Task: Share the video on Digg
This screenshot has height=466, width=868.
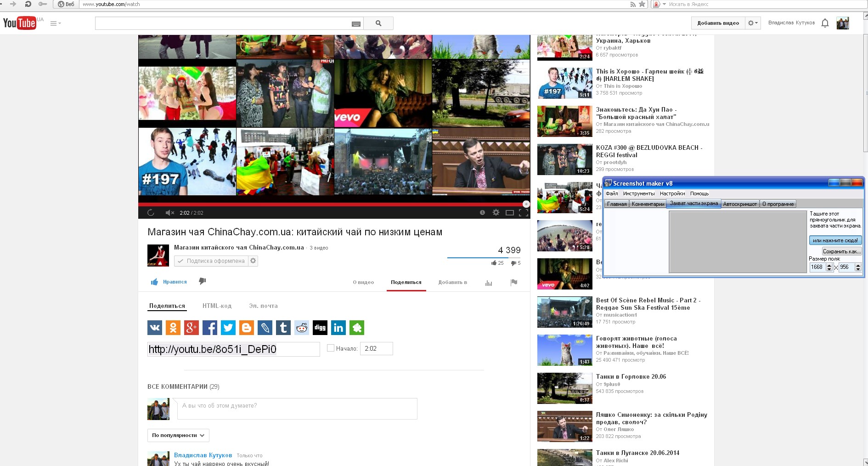Action: pyautogui.click(x=320, y=328)
